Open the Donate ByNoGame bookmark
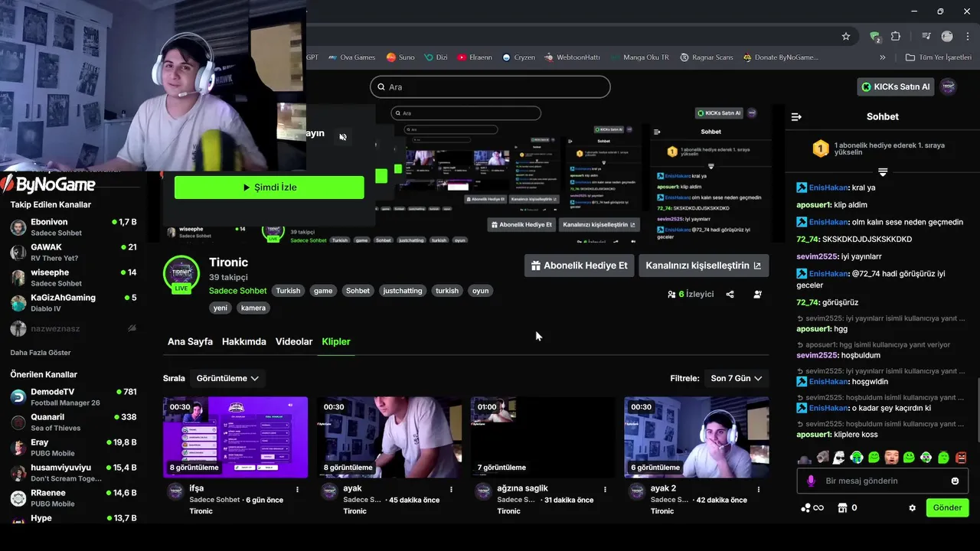The image size is (980, 551). 779,57
